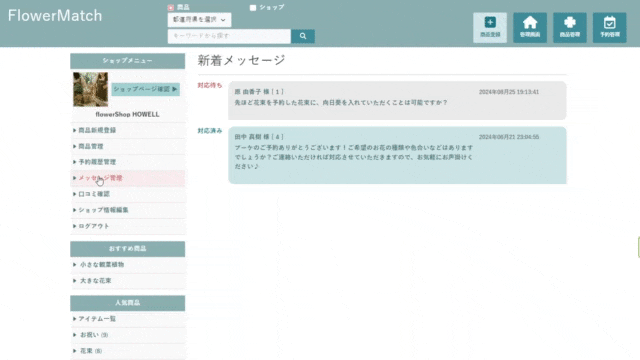The width and height of the screenshot is (640, 360).
Task: Click the ショップメニュー panel header
Action: 127,61
